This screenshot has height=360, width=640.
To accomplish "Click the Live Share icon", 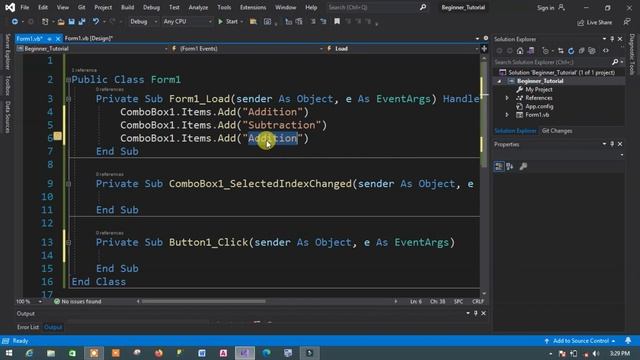I will click(x=580, y=22).
